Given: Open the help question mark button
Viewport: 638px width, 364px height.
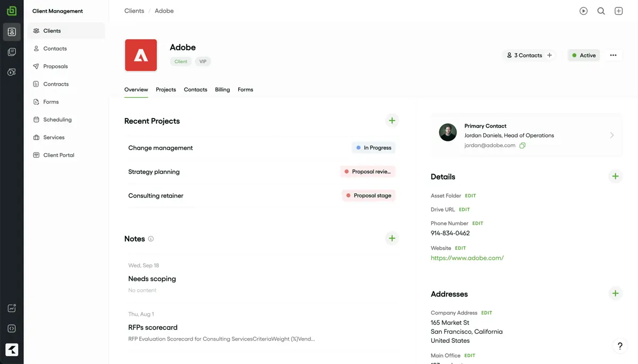Looking at the screenshot, I should point(620,346).
